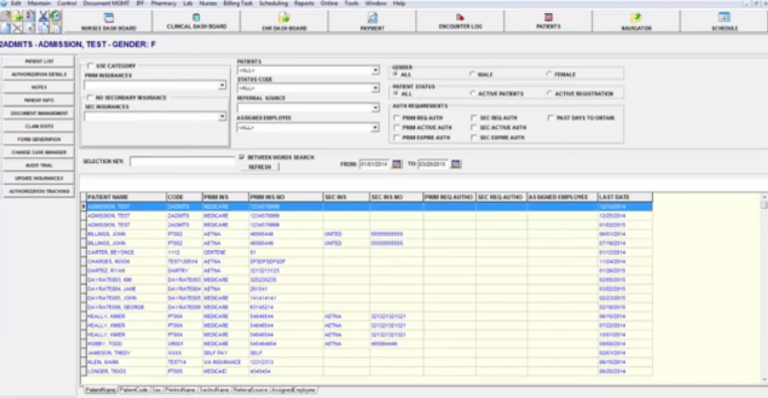Click the Refresh button
768x398 pixels.
tap(260, 167)
